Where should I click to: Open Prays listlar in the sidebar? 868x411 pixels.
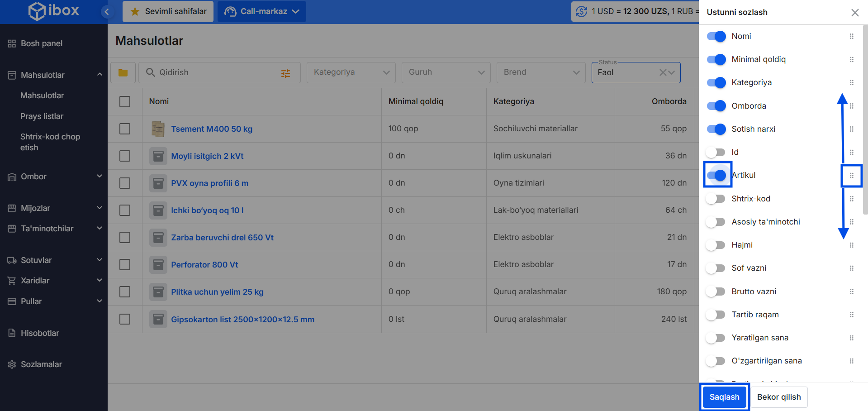[x=42, y=116]
